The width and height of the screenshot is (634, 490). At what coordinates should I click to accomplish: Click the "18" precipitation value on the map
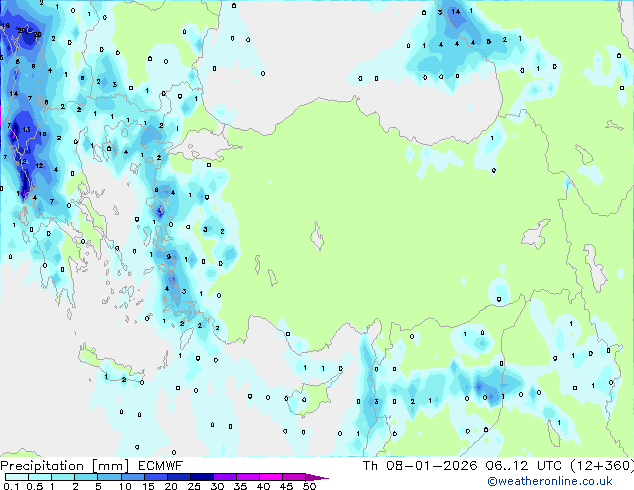click(5, 26)
